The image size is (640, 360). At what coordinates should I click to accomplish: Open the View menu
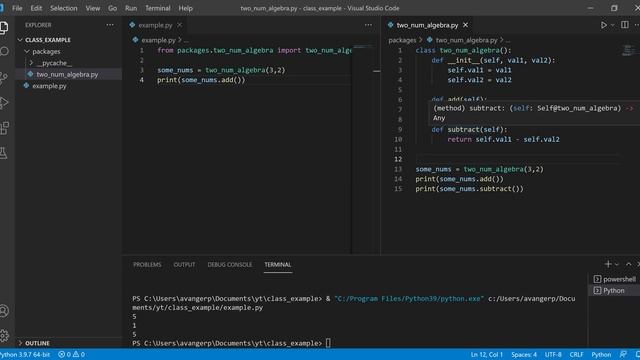tap(93, 8)
